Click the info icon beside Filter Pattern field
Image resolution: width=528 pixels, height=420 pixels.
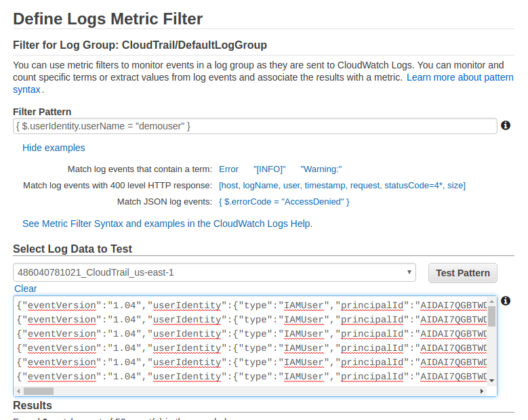505,125
